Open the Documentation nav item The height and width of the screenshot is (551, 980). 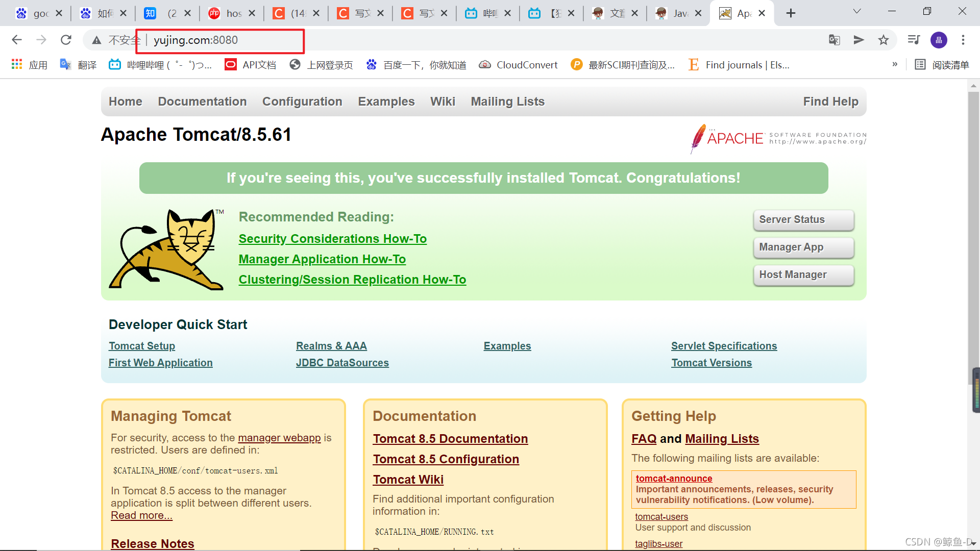pyautogui.click(x=202, y=102)
